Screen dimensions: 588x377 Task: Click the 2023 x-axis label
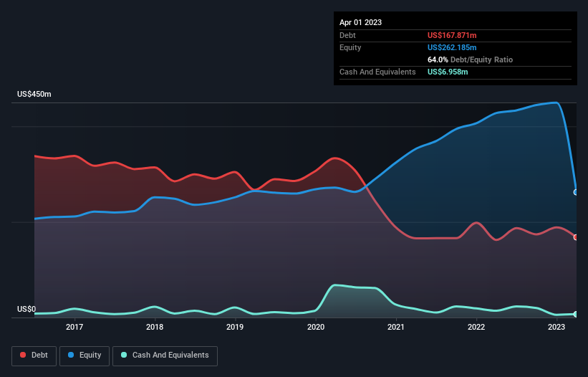pos(556,327)
